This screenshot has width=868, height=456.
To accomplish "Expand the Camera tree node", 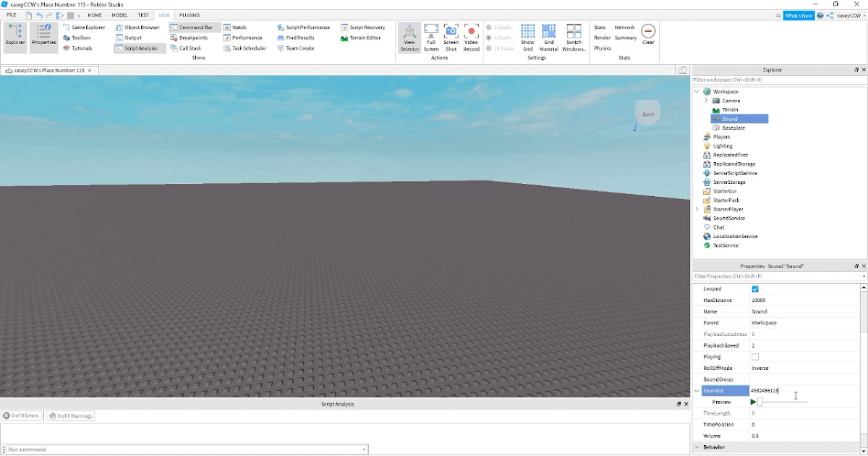I will pyautogui.click(x=706, y=101).
